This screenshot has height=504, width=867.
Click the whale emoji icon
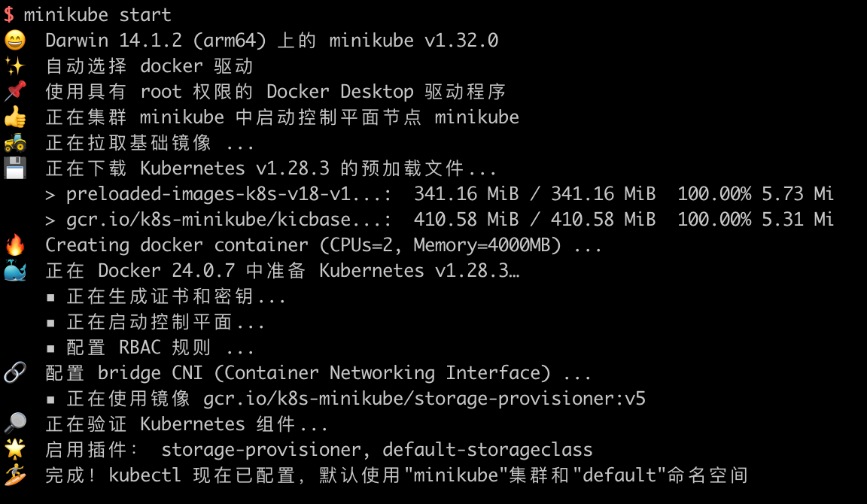click(15, 271)
